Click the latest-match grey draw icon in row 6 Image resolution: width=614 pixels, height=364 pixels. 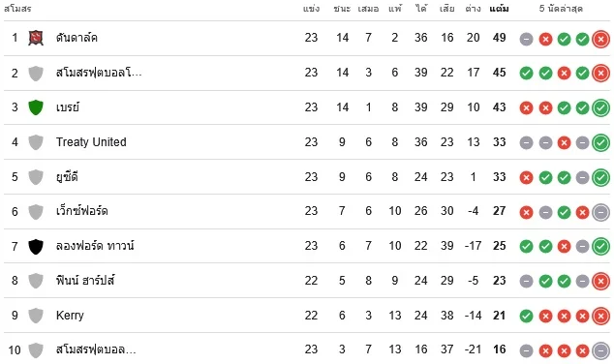pos(600,212)
